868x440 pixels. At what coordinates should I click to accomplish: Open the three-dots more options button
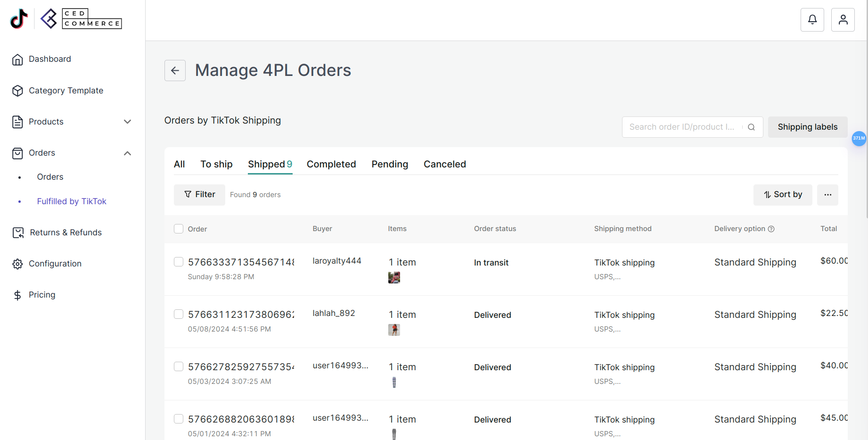pos(827,195)
